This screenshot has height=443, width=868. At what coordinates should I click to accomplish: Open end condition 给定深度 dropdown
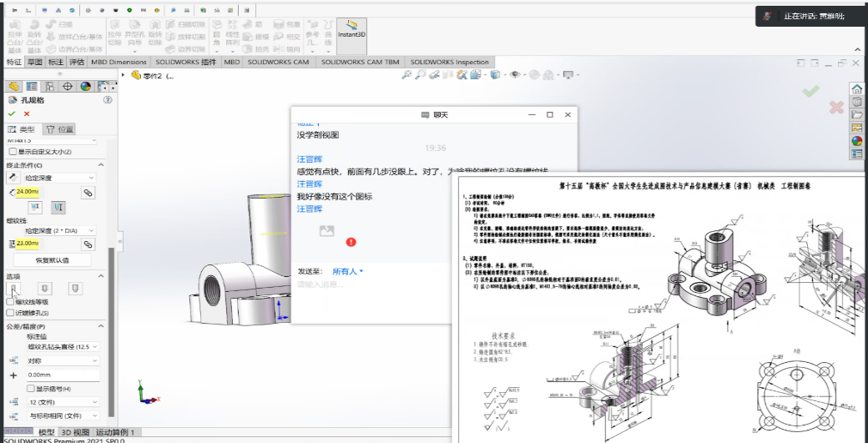(60, 178)
